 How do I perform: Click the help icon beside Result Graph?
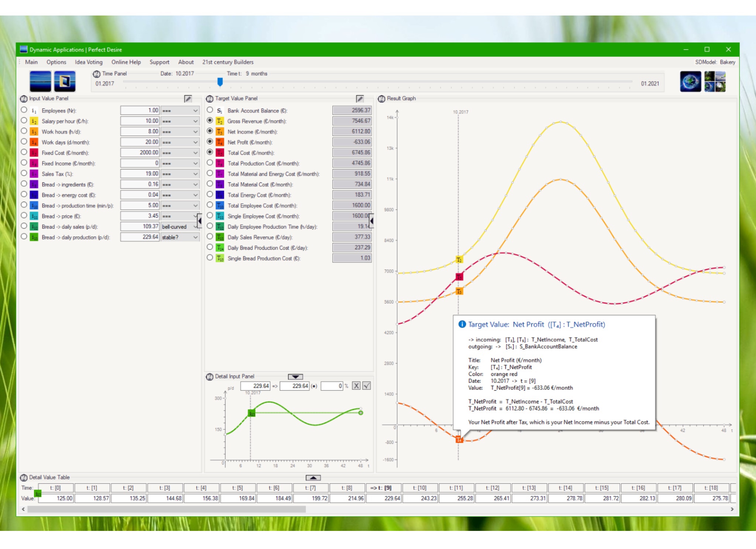[382, 99]
